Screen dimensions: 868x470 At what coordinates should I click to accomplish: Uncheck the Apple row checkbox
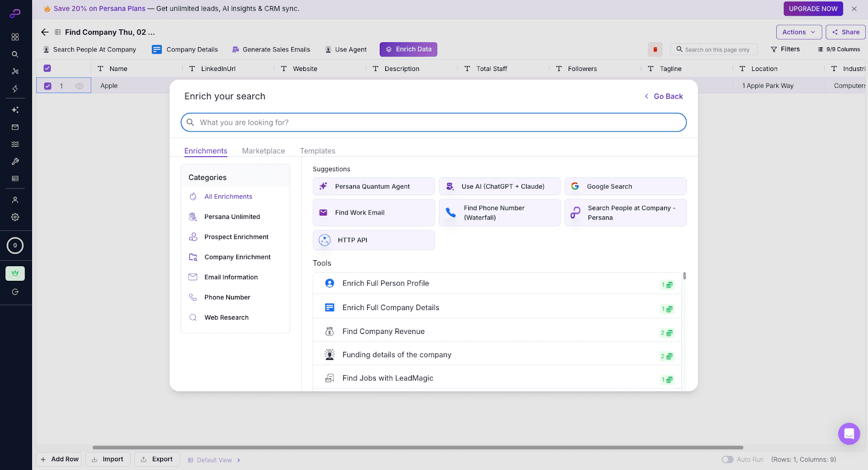(x=48, y=86)
